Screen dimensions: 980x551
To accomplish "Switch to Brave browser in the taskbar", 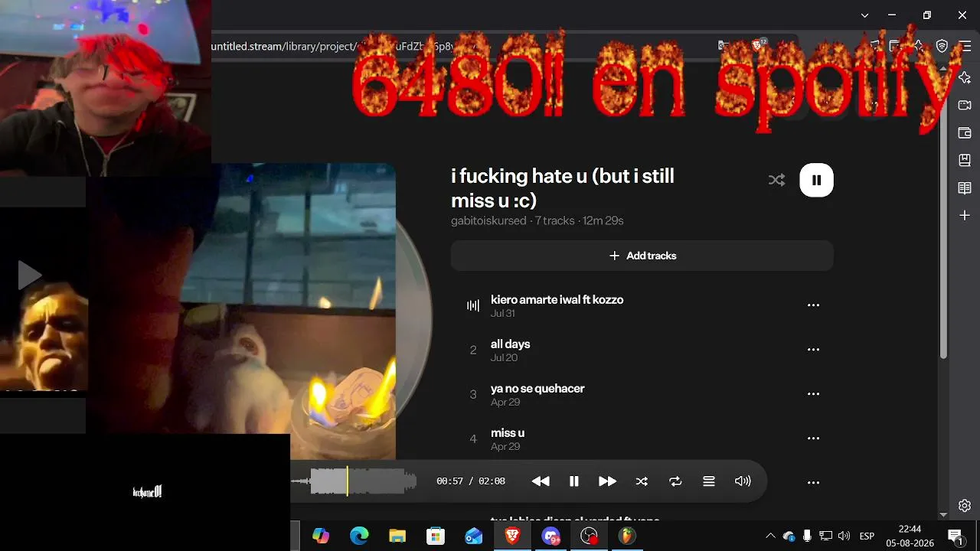I will 512,536.
